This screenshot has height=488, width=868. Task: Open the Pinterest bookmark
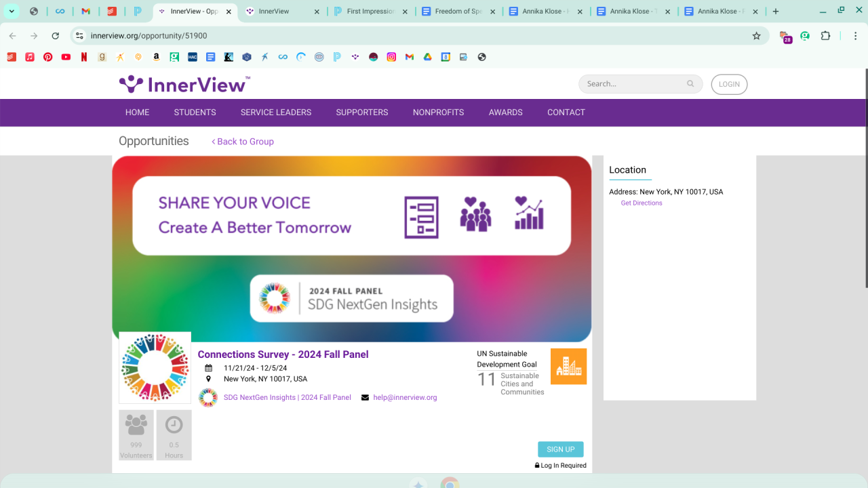(x=48, y=57)
